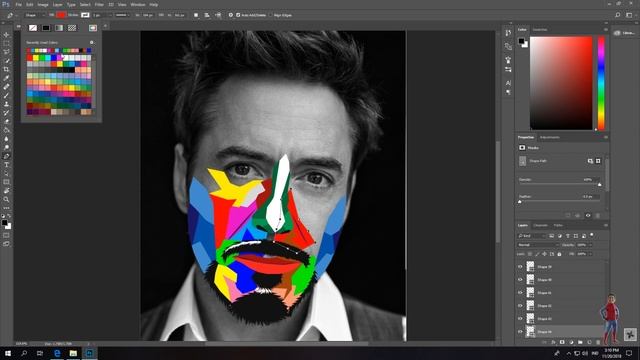Viewport: 640px width, 360px height.
Task: Click the Windows Start button
Action: [x=8, y=353]
